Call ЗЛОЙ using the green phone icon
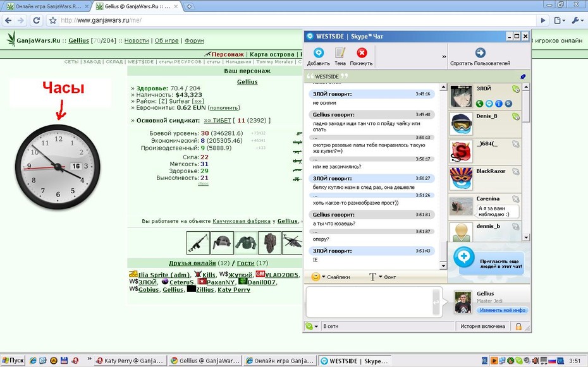The height and width of the screenshot is (367, 588). click(x=479, y=104)
